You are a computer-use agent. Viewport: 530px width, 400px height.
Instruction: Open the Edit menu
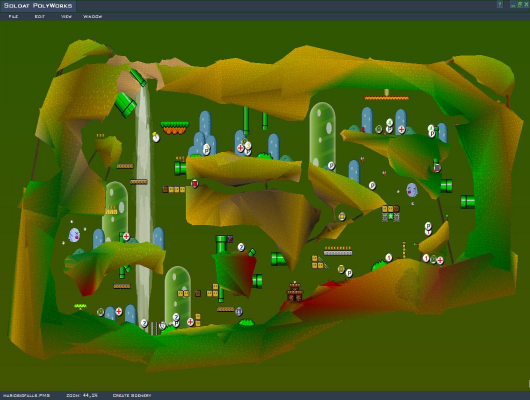click(x=40, y=17)
